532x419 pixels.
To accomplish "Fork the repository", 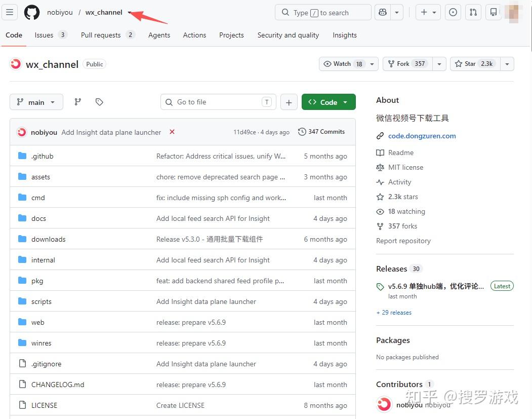I will point(407,64).
